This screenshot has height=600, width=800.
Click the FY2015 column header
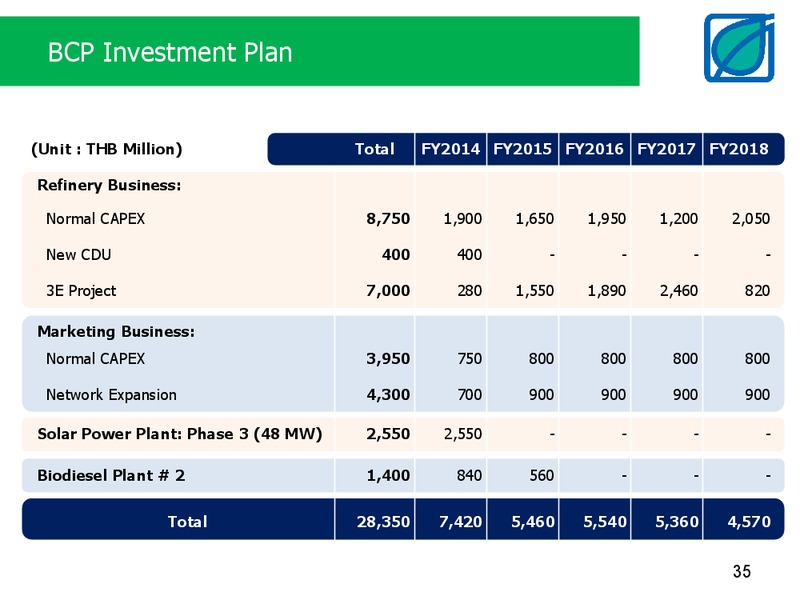click(522, 149)
